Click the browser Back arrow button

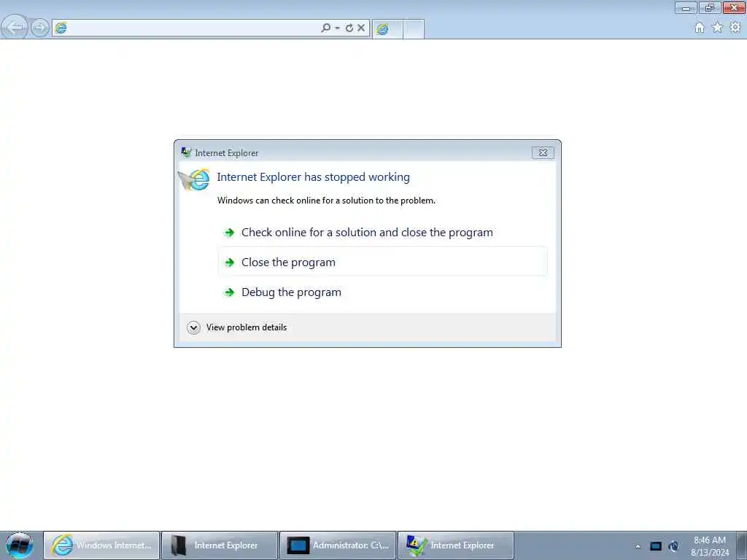click(x=15, y=27)
